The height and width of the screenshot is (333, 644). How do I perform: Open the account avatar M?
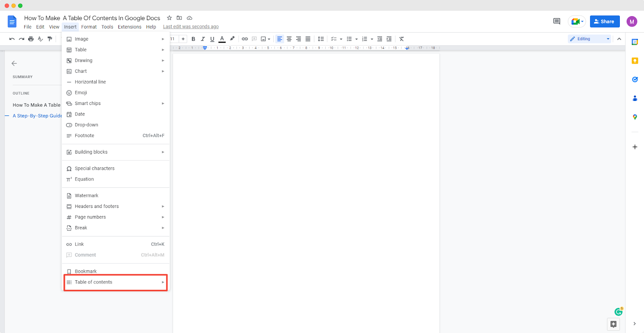pos(632,22)
